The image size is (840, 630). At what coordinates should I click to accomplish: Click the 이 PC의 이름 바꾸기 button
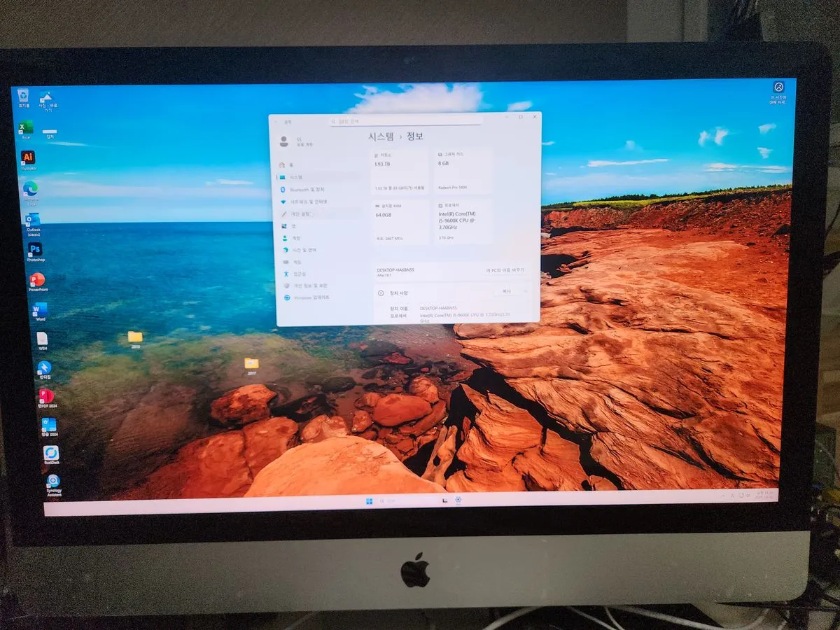pyautogui.click(x=505, y=270)
